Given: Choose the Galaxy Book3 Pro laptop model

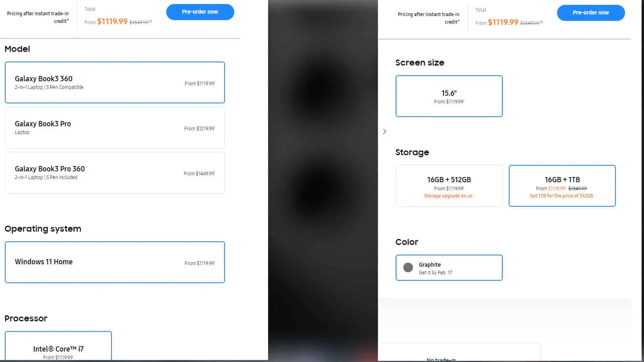Looking at the screenshot, I should click(x=115, y=128).
